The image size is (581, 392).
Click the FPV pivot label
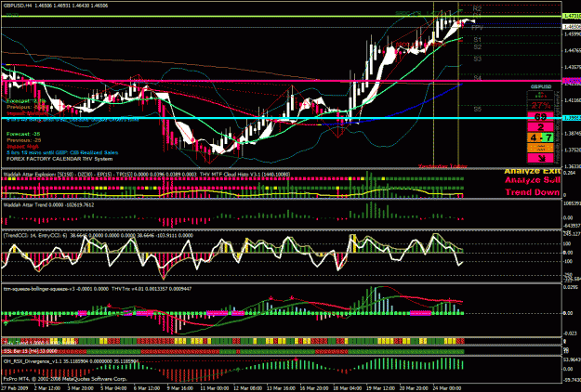477,28
